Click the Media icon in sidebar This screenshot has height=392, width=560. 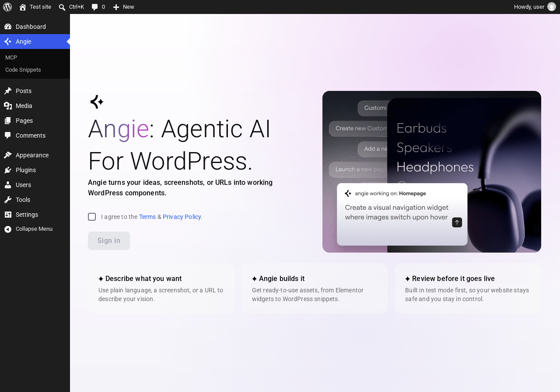8,106
